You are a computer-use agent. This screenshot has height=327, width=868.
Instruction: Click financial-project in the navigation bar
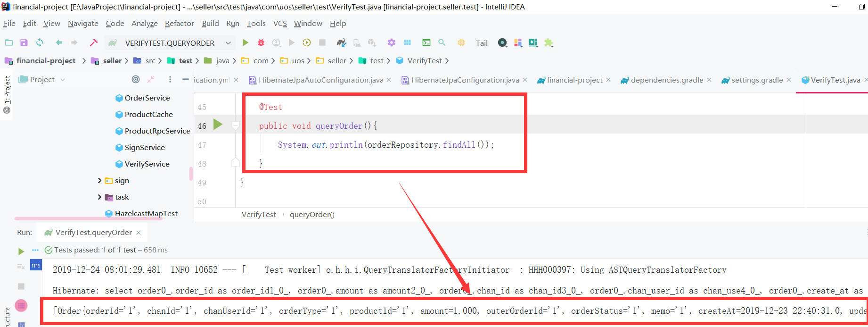point(46,60)
